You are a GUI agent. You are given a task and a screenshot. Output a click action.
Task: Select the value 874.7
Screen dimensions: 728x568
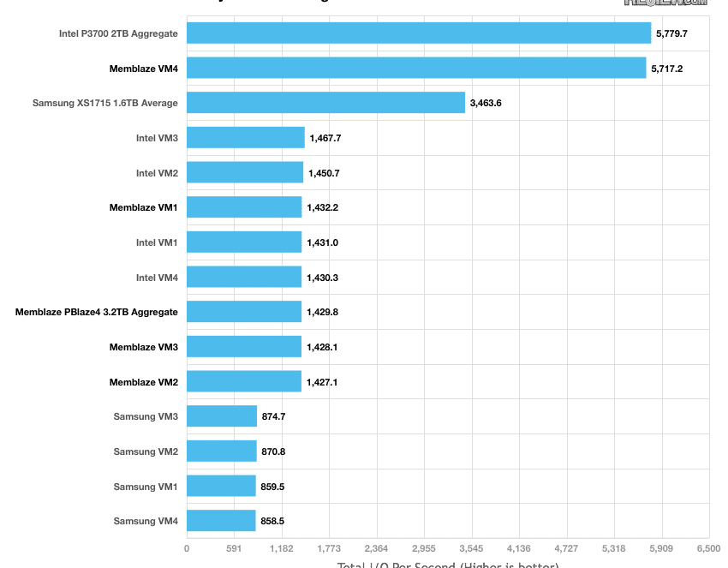point(273,416)
